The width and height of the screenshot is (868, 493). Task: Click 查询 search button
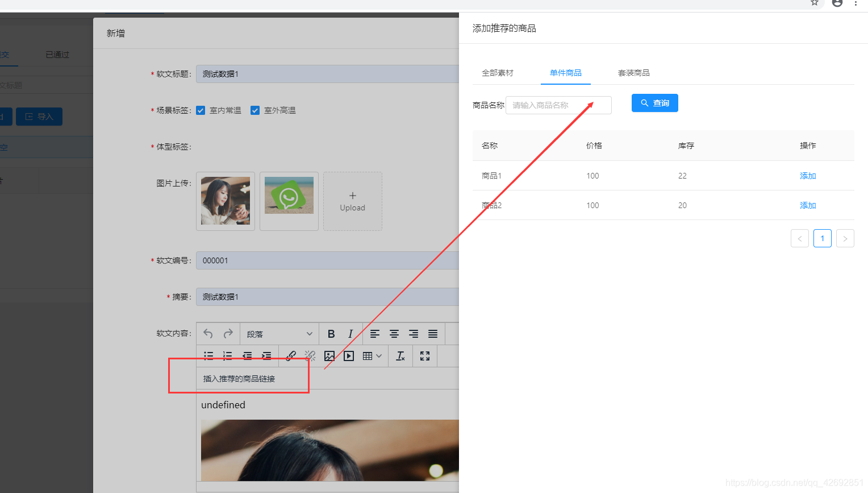click(655, 103)
